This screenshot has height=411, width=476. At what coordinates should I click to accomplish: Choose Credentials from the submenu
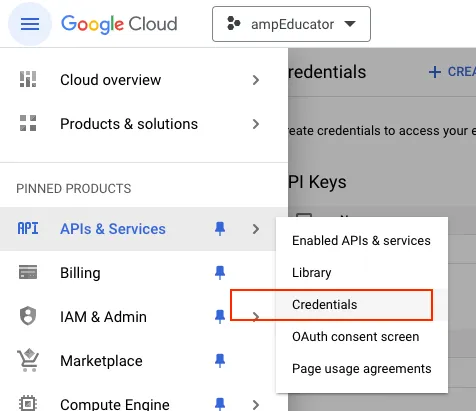click(362, 305)
